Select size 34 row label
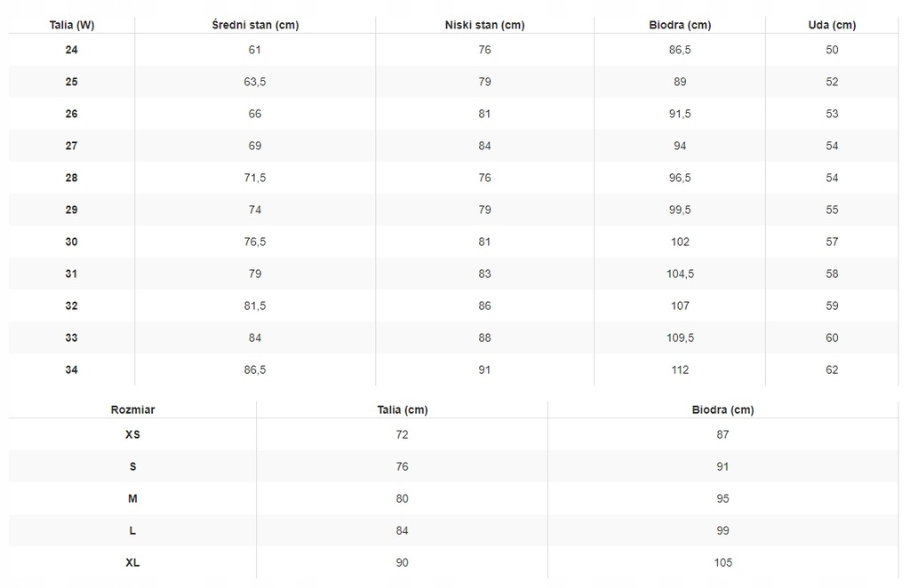 point(71,369)
